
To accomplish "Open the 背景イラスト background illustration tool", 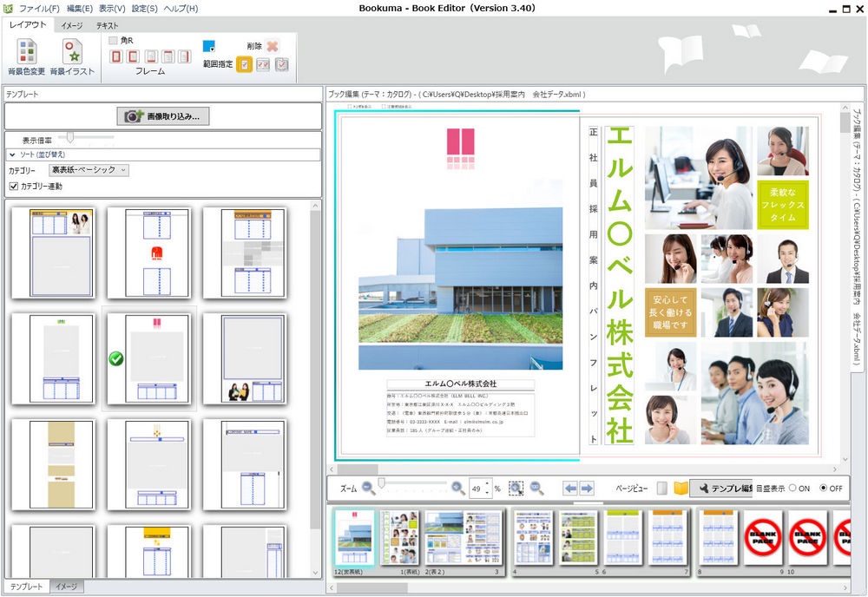I will coord(69,57).
